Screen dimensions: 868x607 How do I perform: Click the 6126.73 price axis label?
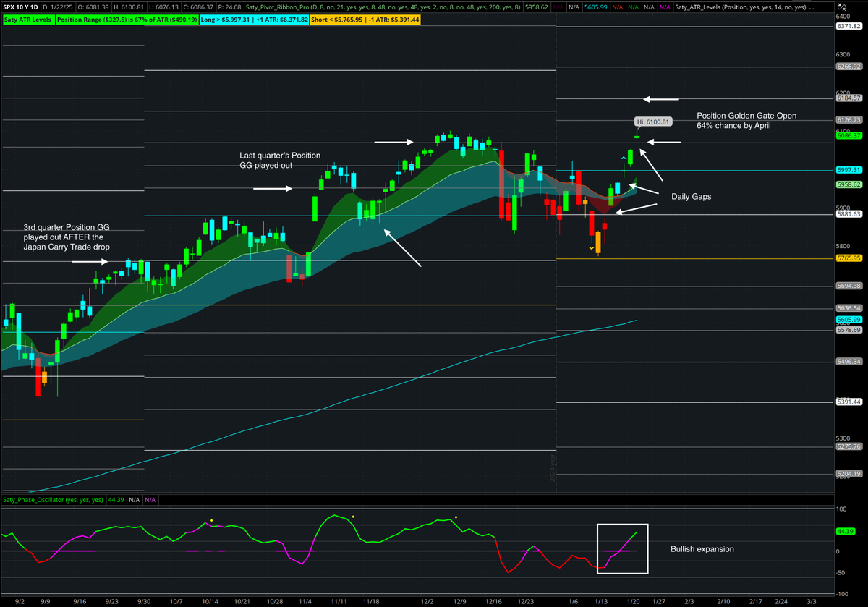(848, 120)
